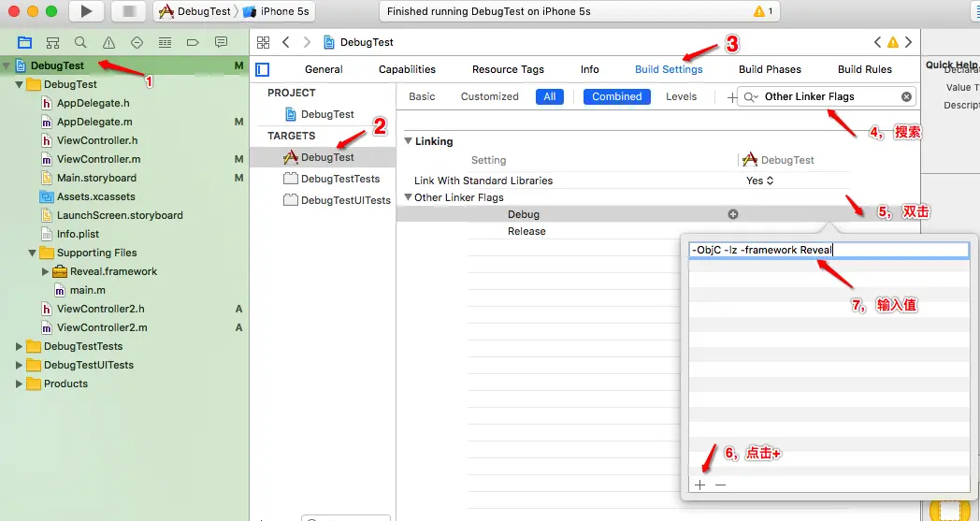The width and height of the screenshot is (980, 521).
Task: Open Main.storyboard in the navigator
Action: tap(96, 178)
